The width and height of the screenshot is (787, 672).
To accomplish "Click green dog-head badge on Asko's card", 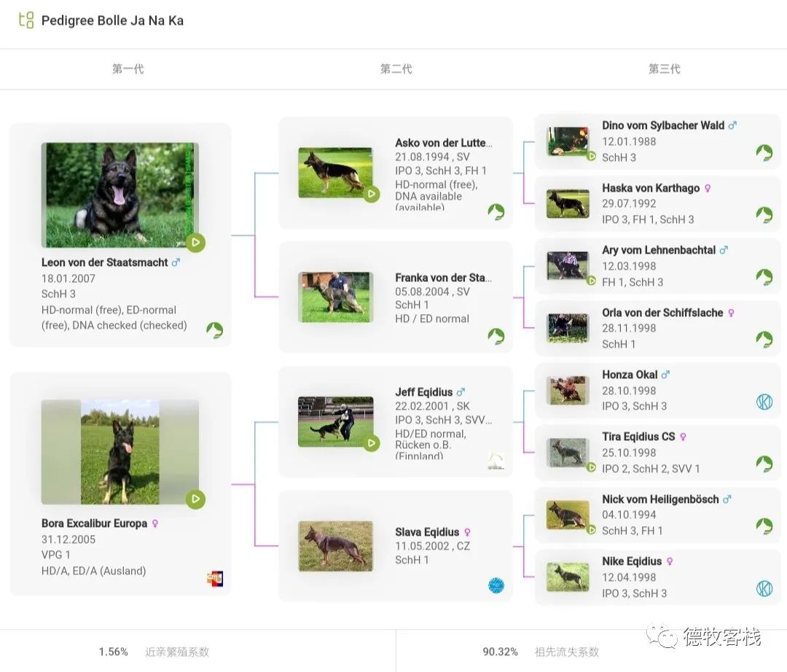I will click(x=496, y=212).
